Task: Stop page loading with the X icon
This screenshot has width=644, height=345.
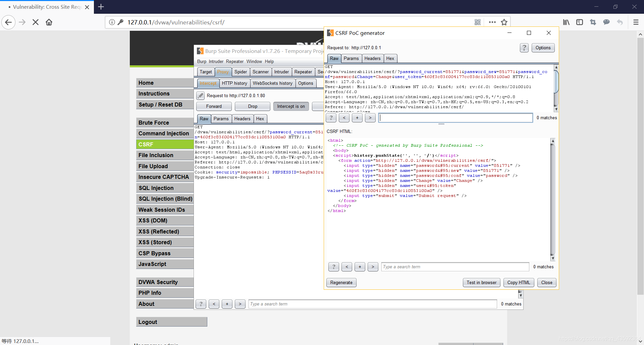Action: (x=36, y=22)
